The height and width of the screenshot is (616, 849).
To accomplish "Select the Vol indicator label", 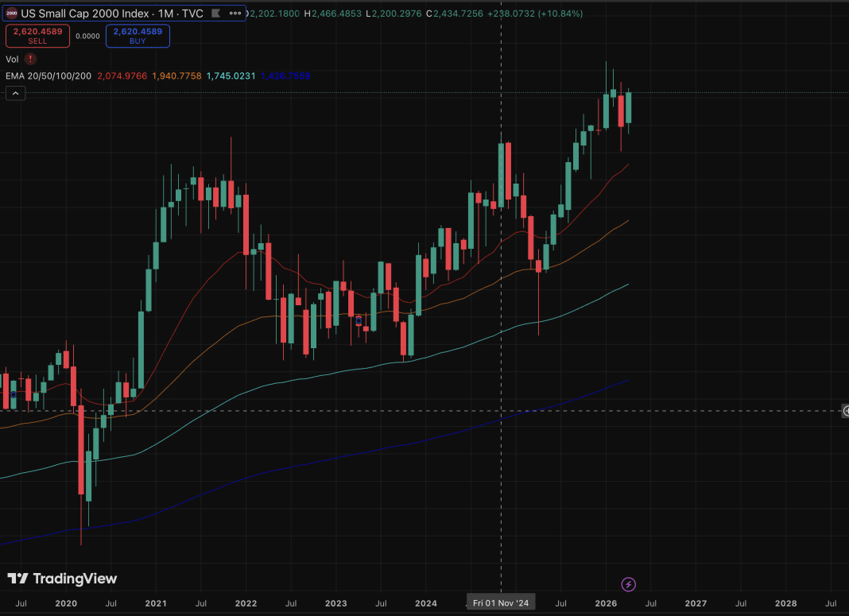I will pyautogui.click(x=12, y=59).
